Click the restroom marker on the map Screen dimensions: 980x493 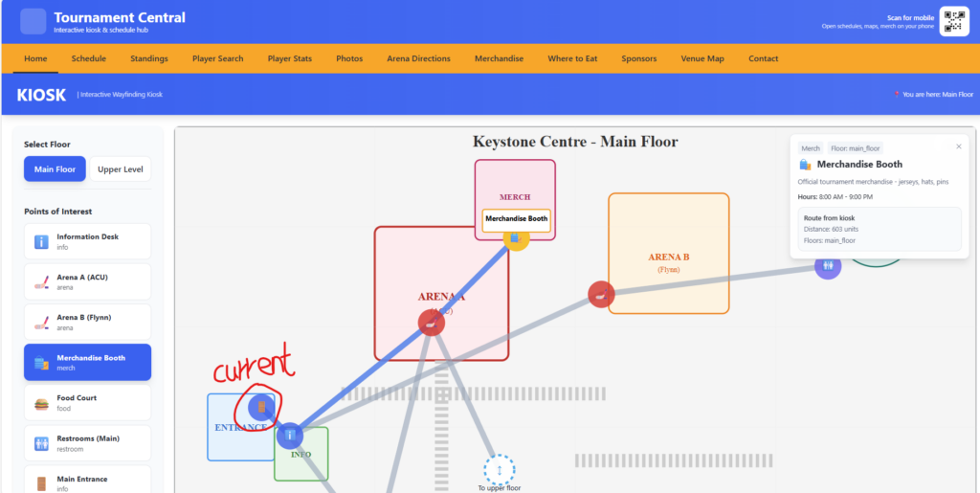point(828,266)
